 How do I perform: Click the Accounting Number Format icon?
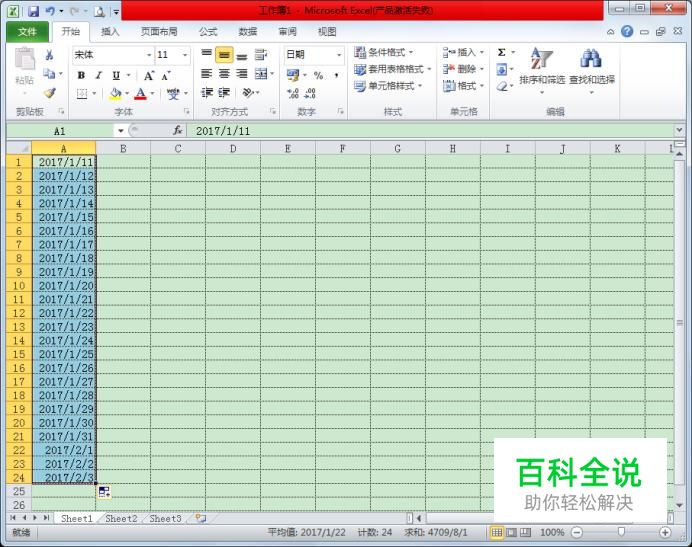[293, 75]
